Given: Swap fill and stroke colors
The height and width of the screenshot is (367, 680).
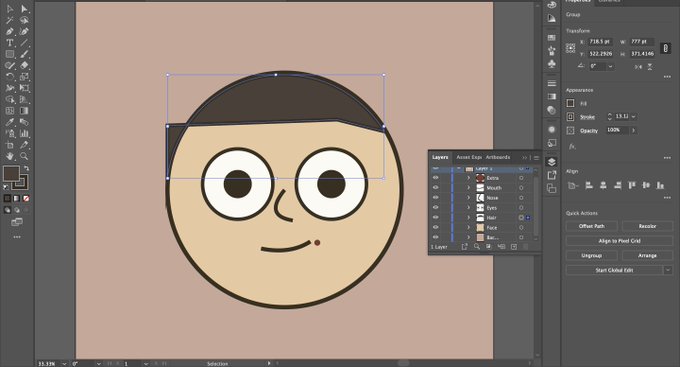Looking at the screenshot, I should 26,168.
